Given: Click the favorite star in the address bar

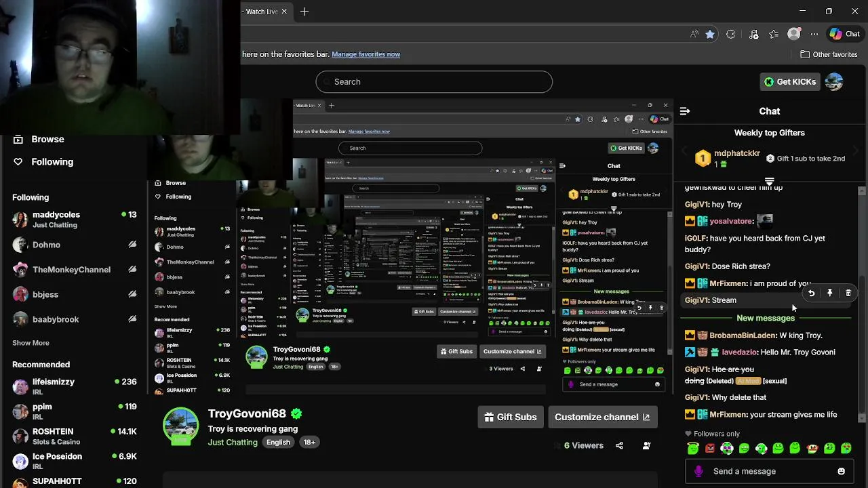Looking at the screenshot, I should (x=709, y=34).
